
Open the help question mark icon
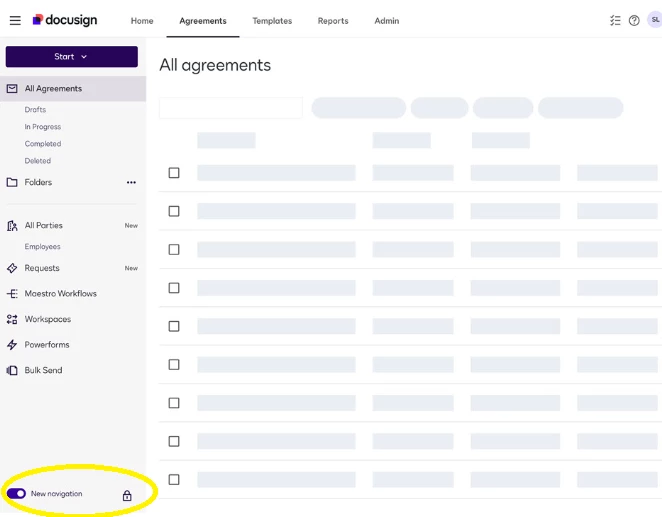point(634,20)
